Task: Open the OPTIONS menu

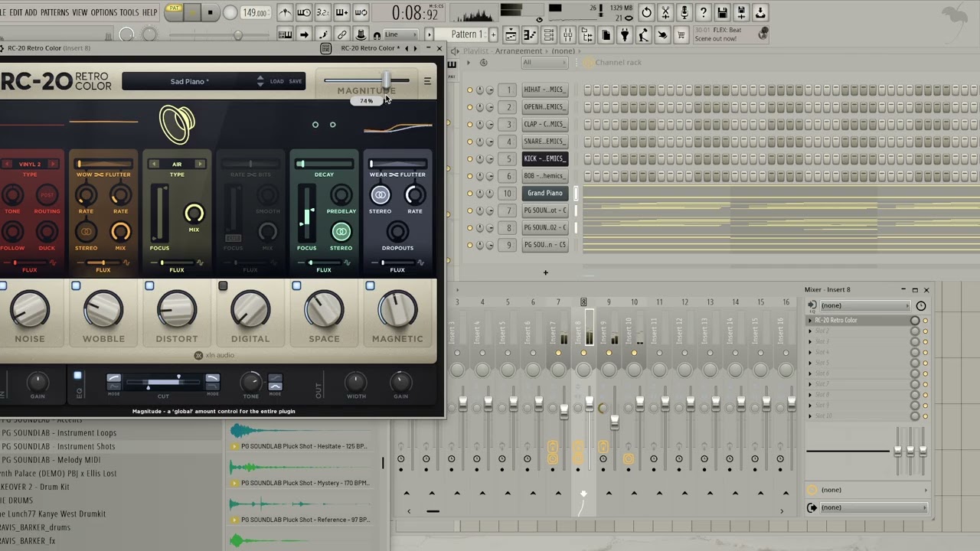Action: pyautogui.click(x=104, y=12)
